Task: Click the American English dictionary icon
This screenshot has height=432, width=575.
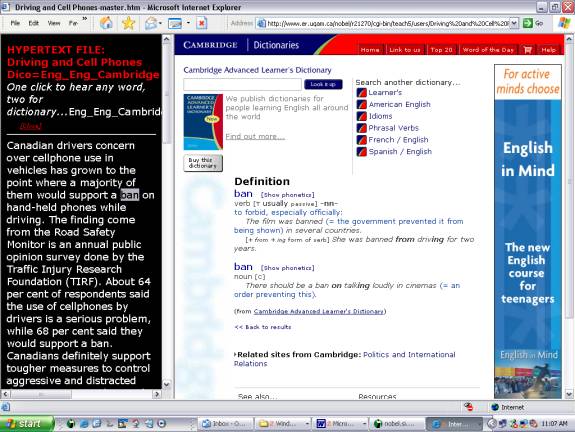Action: (362, 104)
